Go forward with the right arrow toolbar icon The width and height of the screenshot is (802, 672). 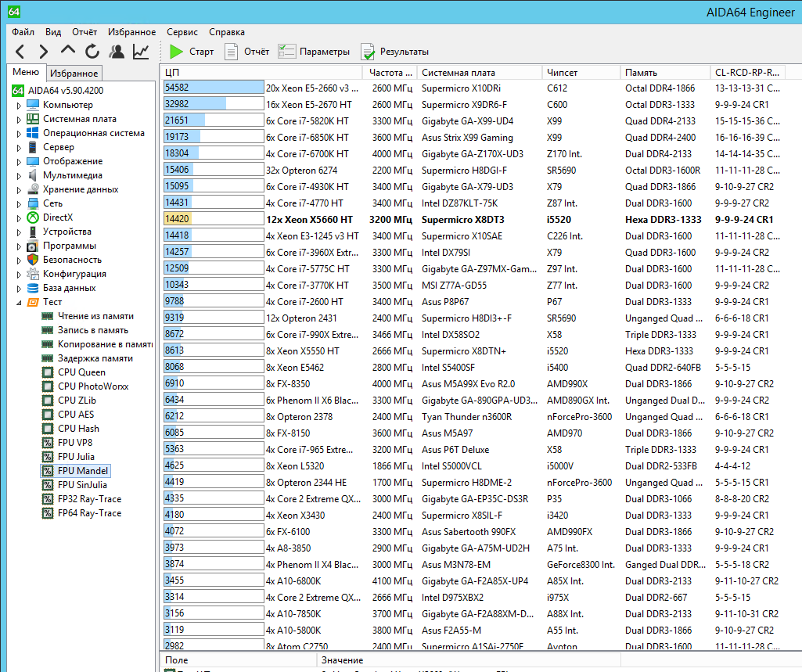[44, 52]
